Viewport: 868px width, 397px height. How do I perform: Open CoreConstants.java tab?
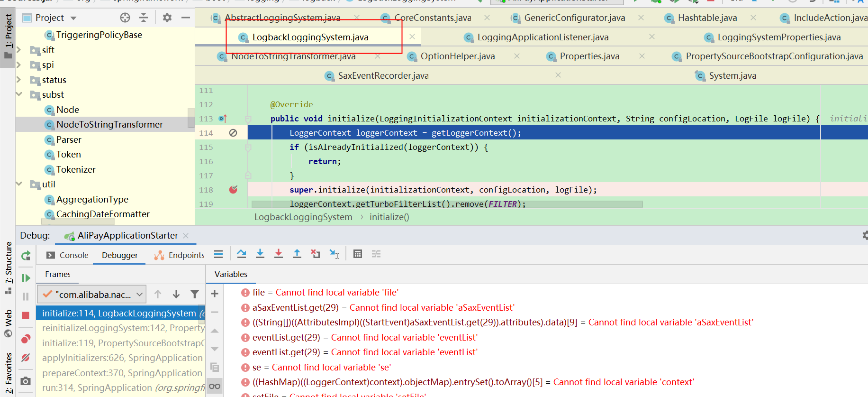click(433, 18)
